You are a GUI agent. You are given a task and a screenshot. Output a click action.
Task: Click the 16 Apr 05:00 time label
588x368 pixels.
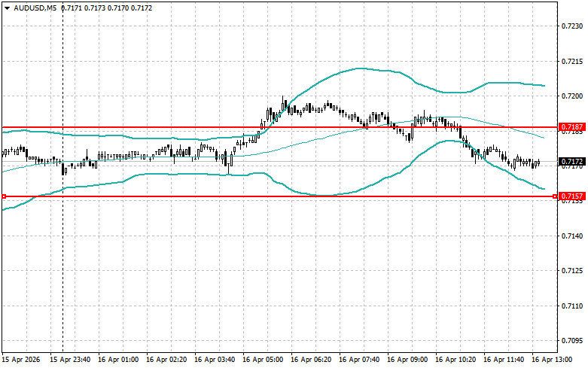[x=263, y=360]
